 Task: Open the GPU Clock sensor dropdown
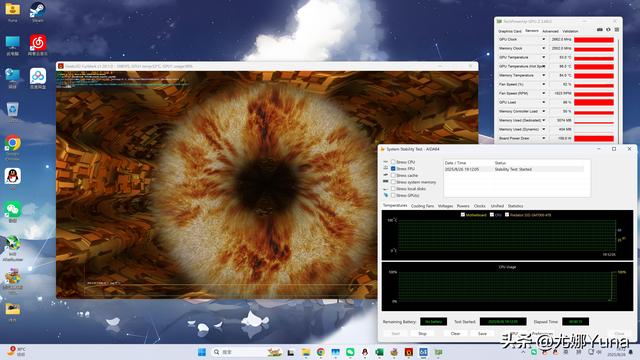(544, 40)
